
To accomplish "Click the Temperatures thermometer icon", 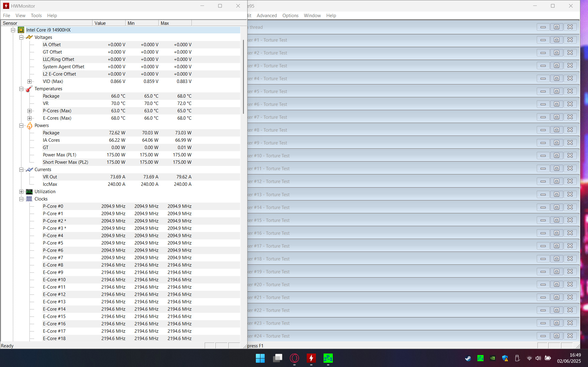I will tap(29, 89).
